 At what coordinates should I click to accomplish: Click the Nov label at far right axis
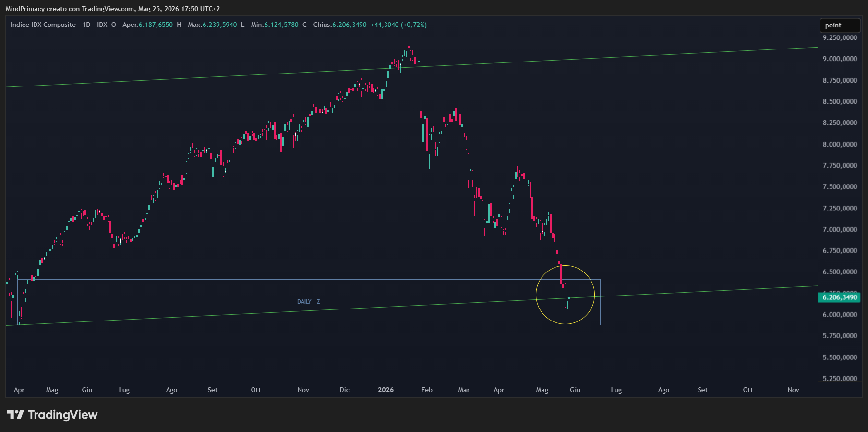click(x=794, y=390)
